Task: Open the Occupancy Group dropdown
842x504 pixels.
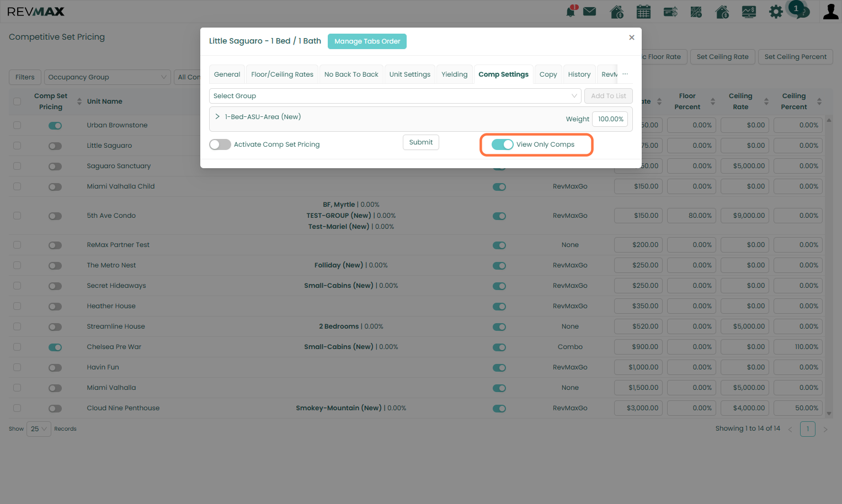Action: 107,77
